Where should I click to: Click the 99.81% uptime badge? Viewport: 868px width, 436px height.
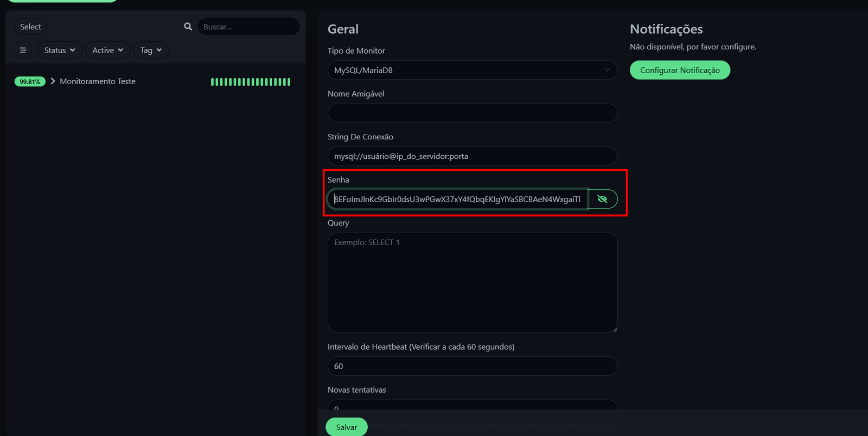pyautogui.click(x=30, y=82)
